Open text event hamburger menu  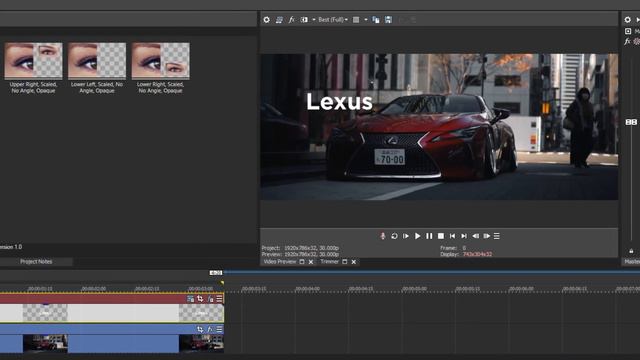(x=219, y=299)
